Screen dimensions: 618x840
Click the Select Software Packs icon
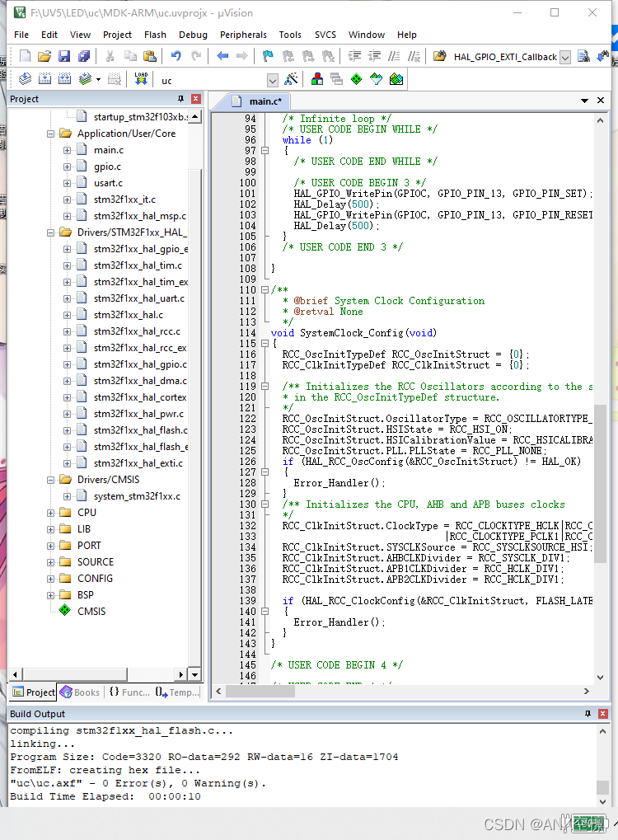click(377, 79)
